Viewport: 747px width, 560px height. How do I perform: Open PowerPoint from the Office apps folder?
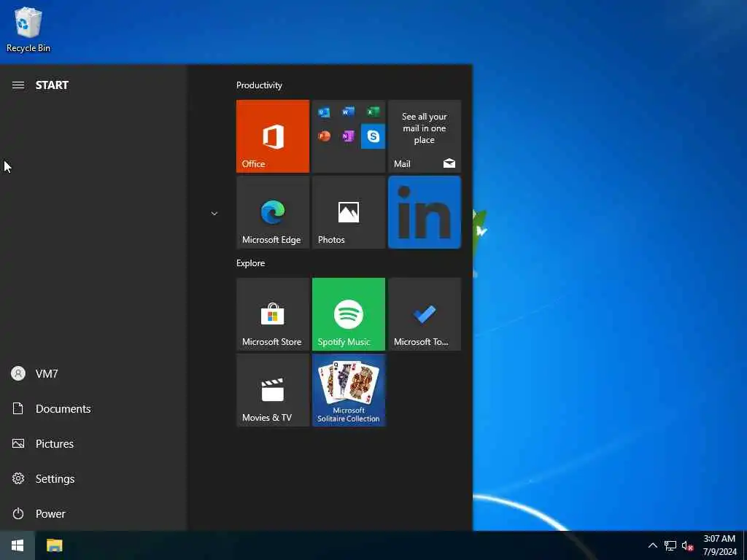tap(324, 136)
